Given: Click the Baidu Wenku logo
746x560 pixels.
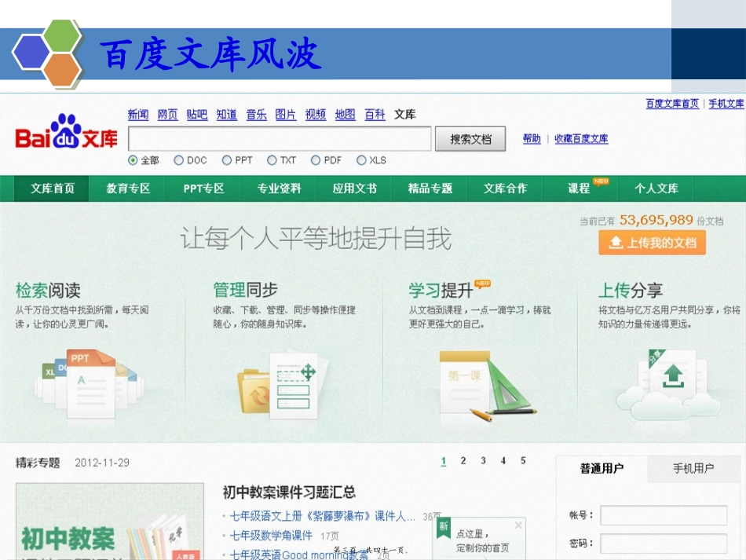Looking at the screenshot, I should (67, 132).
